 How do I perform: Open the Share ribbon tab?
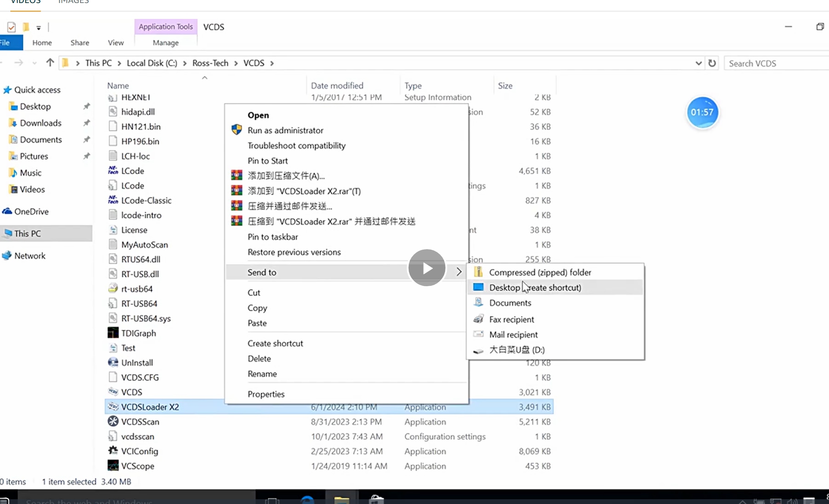pyautogui.click(x=80, y=43)
